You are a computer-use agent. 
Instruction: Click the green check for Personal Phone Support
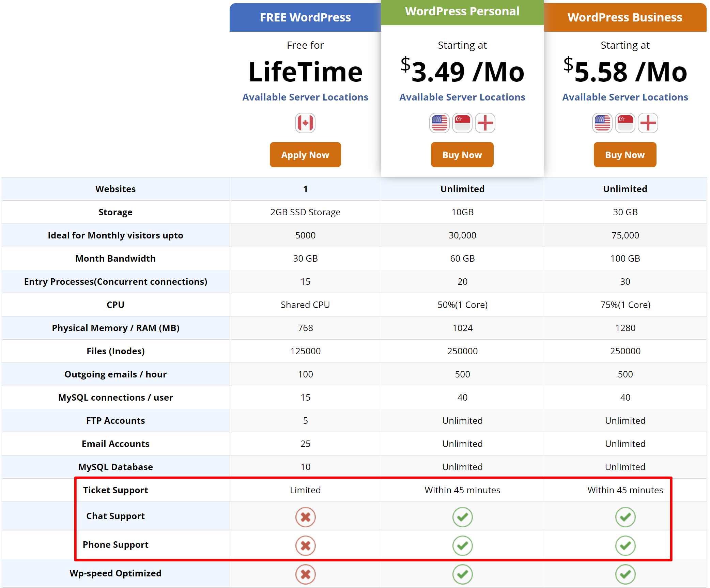point(462,546)
